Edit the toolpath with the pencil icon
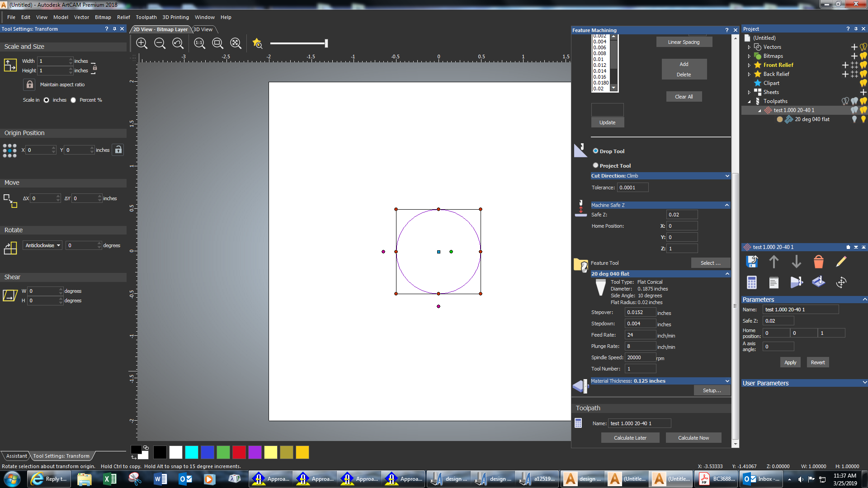Screen dimensions: 868x488 pos(841,261)
